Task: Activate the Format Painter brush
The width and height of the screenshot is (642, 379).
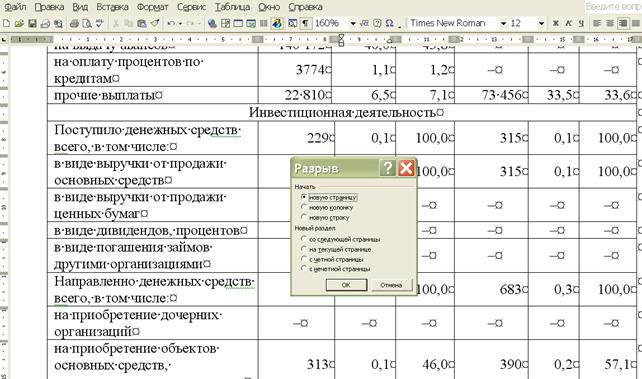Action: coord(155,24)
